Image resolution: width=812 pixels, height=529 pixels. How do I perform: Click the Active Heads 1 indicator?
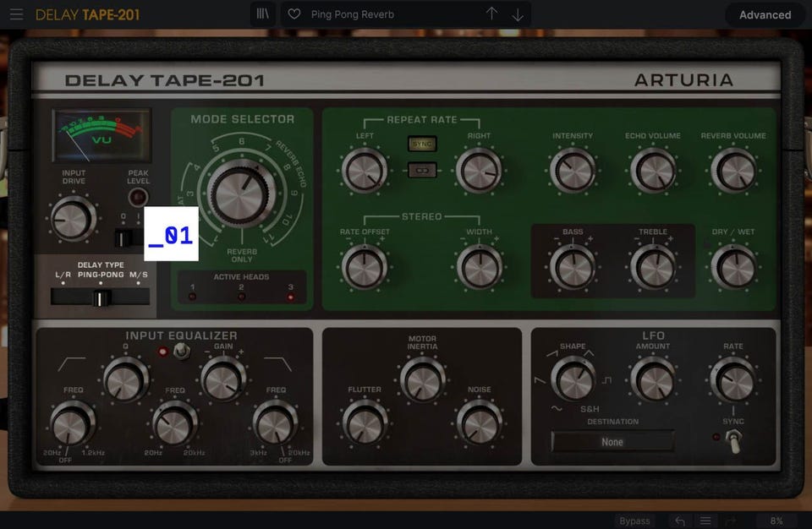pyautogui.click(x=193, y=297)
